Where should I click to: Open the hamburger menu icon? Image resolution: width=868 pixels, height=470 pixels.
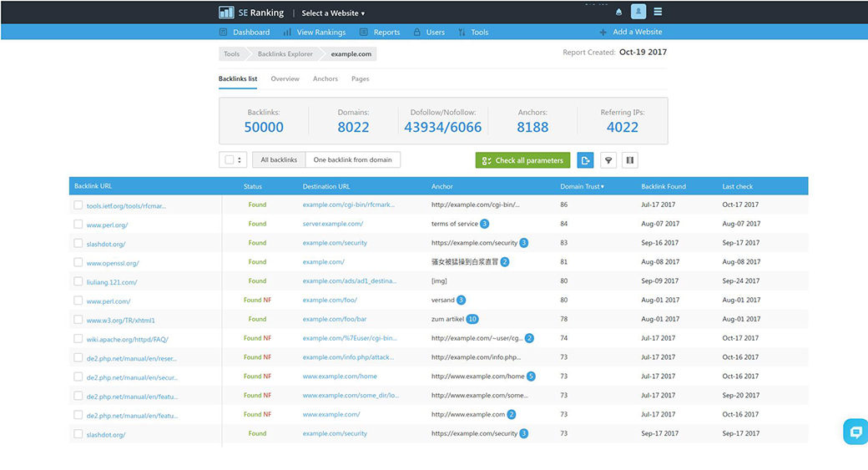(658, 13)
